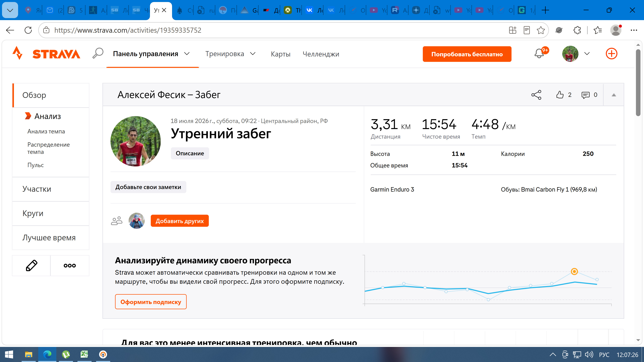
Task: Click the tagged athlete avatar
Action: pyautogui.click(x=137, y=221)
